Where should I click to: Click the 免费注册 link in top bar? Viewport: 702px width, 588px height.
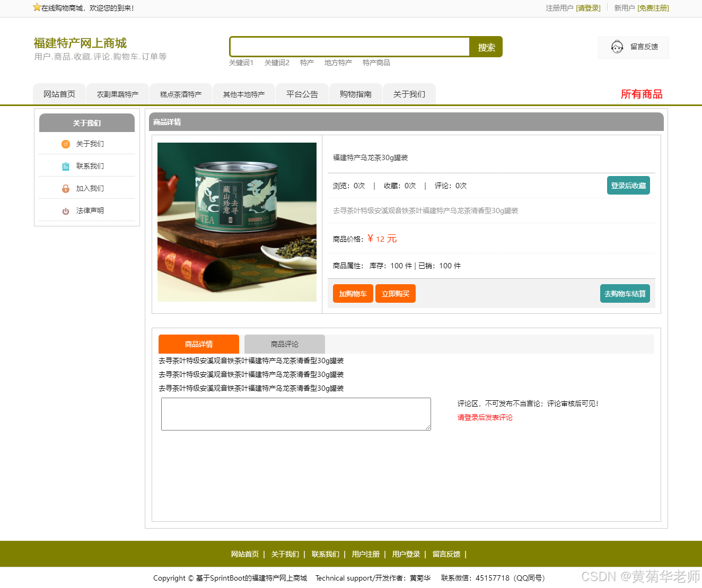pos(653,8)
